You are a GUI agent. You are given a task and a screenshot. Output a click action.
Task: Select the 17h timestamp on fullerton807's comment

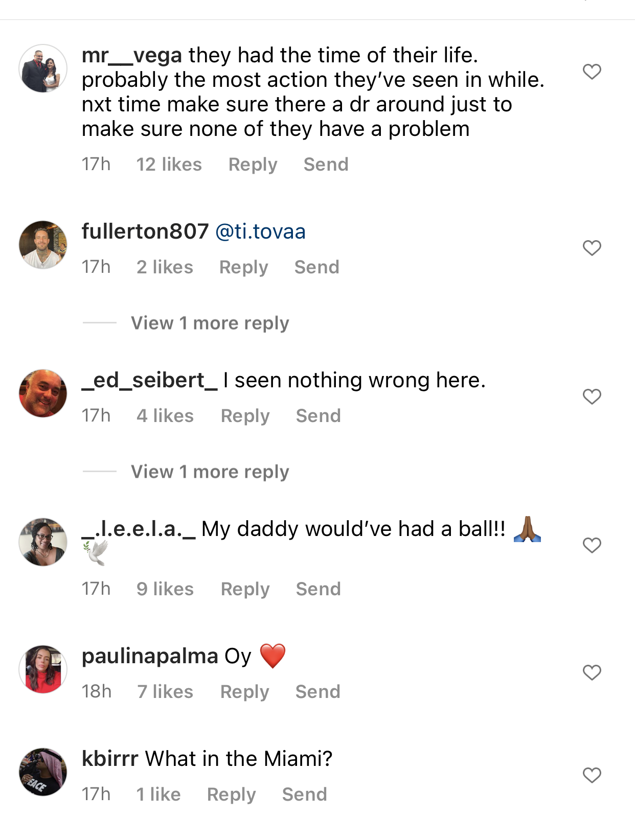pyautogui.click(x=97, y=267)
